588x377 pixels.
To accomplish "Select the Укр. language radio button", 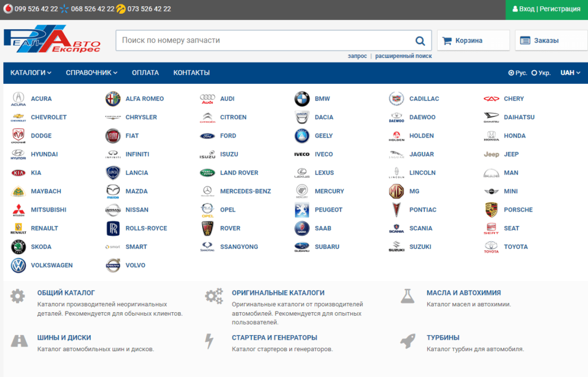I will [x=535, y=73].
